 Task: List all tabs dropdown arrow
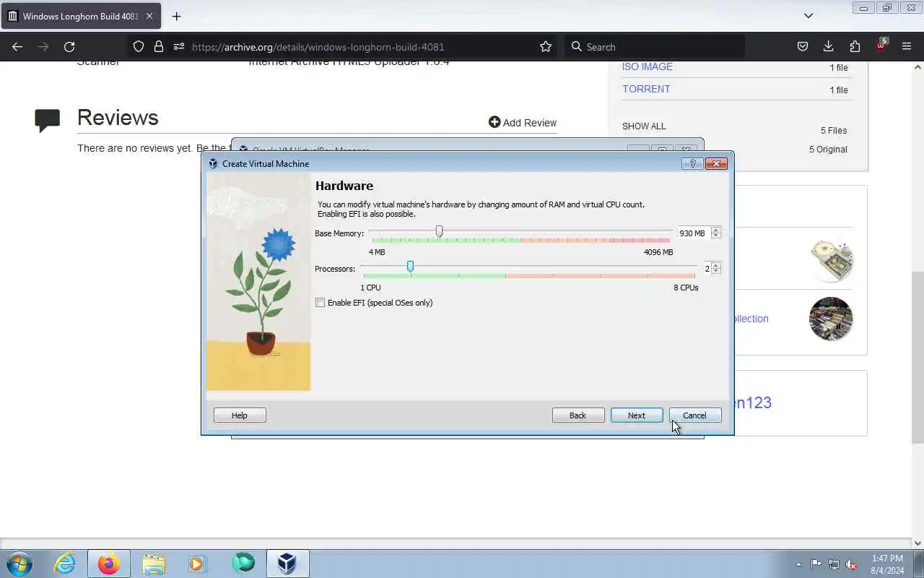tap(808, 16)
